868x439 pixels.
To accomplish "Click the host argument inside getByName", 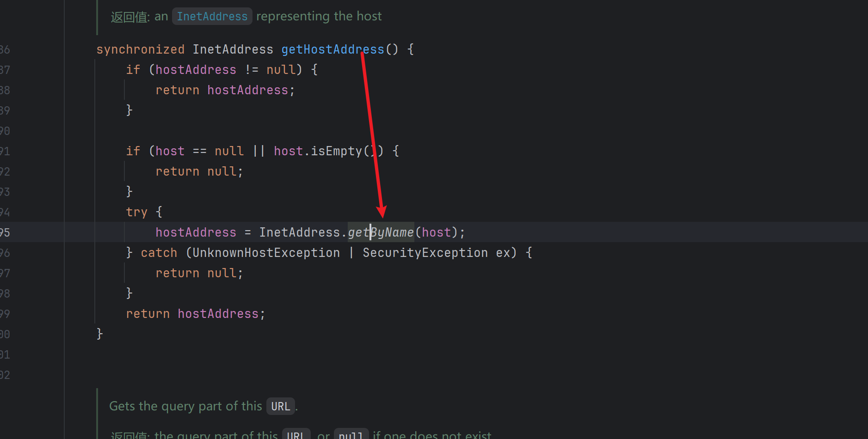I will point(437,232).
